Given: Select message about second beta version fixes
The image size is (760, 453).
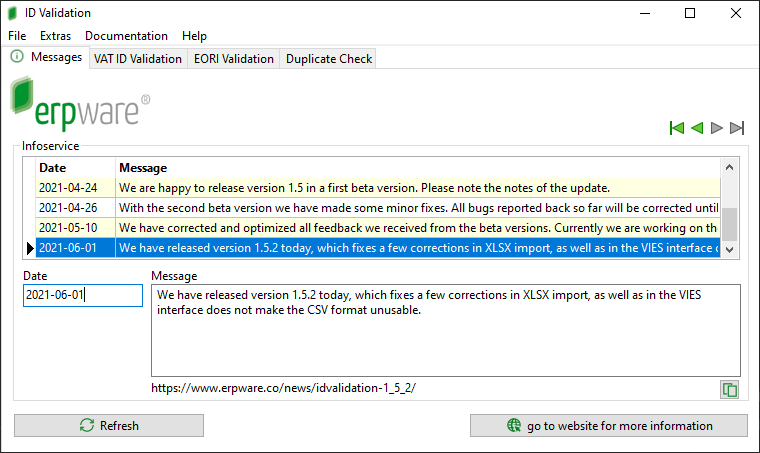Looking at the screenshot, I should [418, 208].
